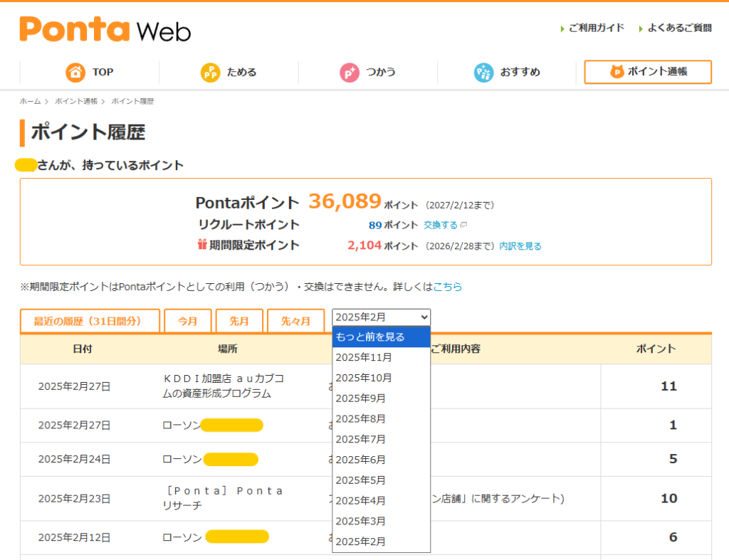Show 最近の履歴（31日間分） tab
The width and height of the screenshot is (729, 560).
click(90, 321)
